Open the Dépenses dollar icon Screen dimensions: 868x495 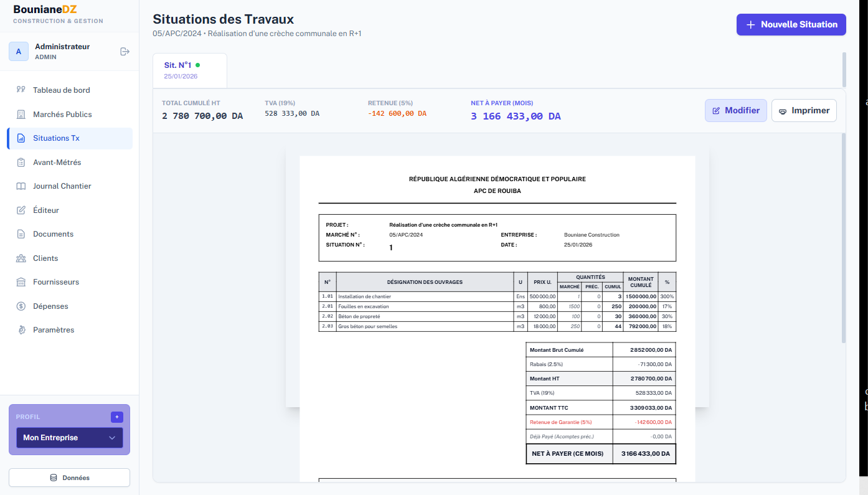[21, 306]
